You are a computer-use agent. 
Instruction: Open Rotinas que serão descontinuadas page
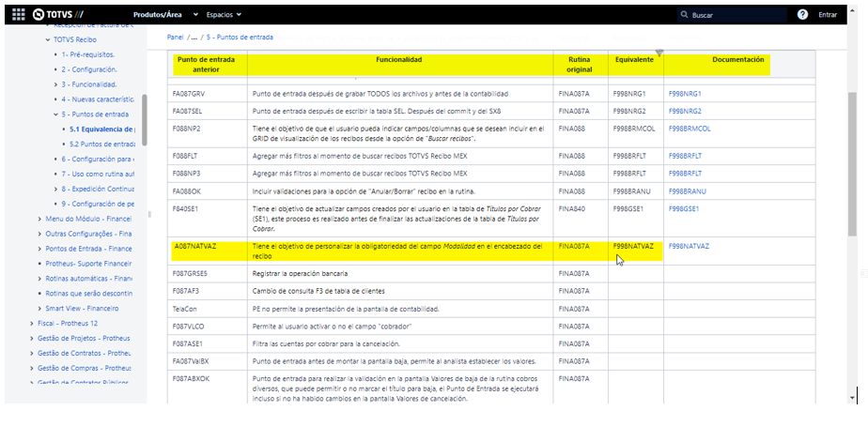[88, 294]
